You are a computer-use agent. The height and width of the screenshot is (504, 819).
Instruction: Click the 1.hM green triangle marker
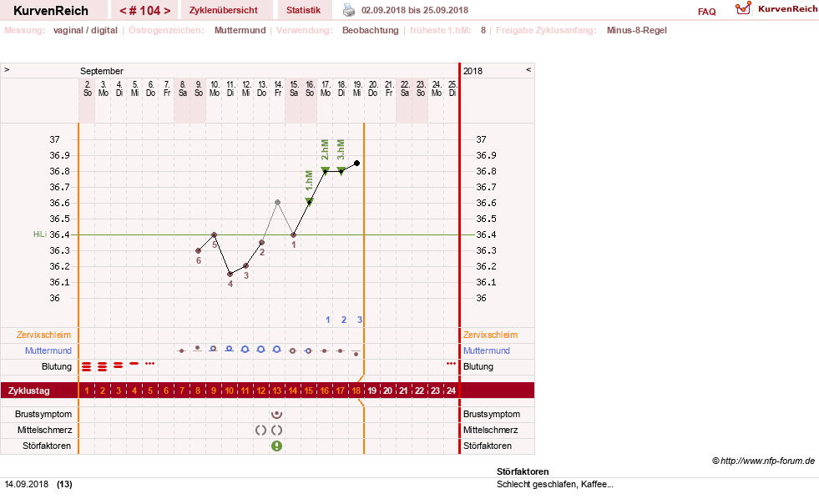point(309,202)
